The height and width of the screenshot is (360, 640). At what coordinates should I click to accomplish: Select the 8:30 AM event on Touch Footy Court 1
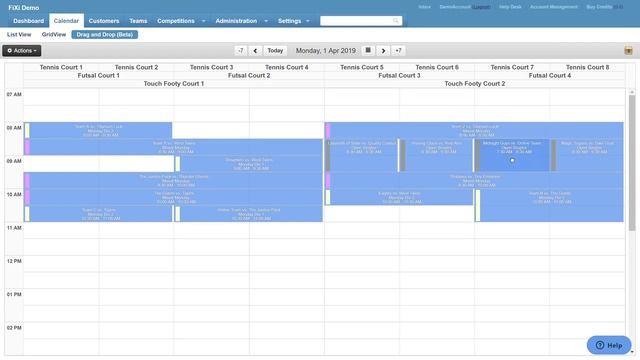click(x=174, y=147)
